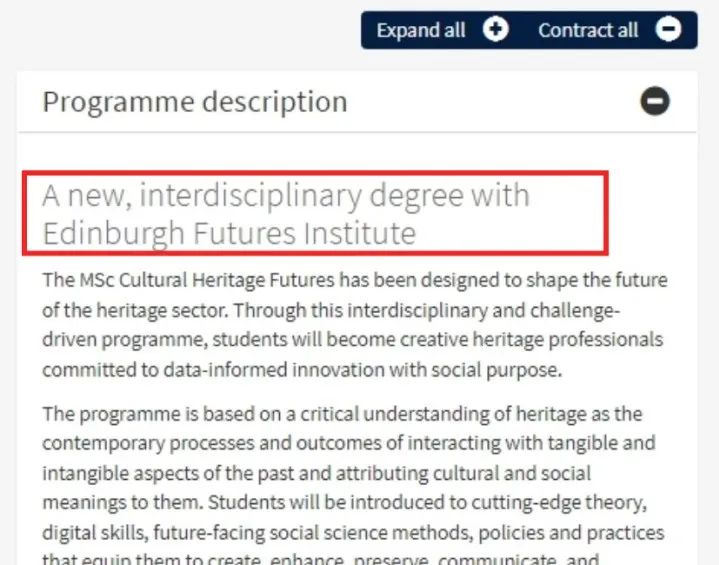Click the words "digital skills" in the paragraph

click(85, 532)
